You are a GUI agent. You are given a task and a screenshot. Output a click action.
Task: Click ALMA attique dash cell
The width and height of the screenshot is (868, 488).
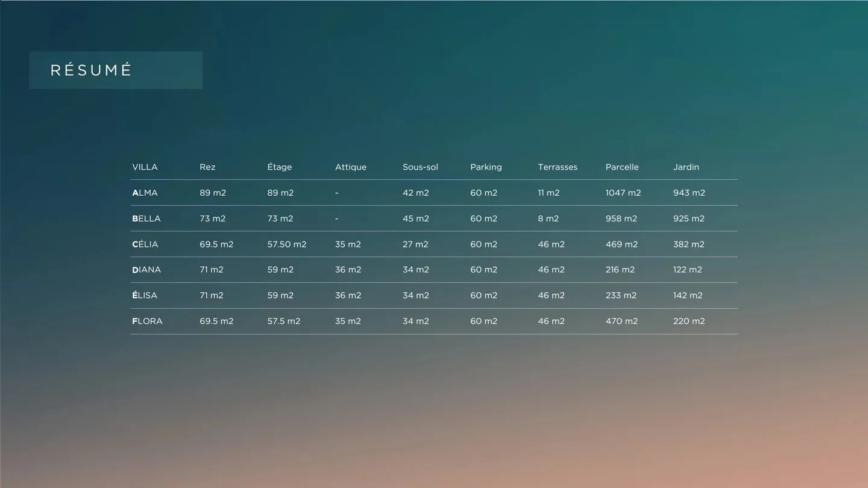coord(337,193)
